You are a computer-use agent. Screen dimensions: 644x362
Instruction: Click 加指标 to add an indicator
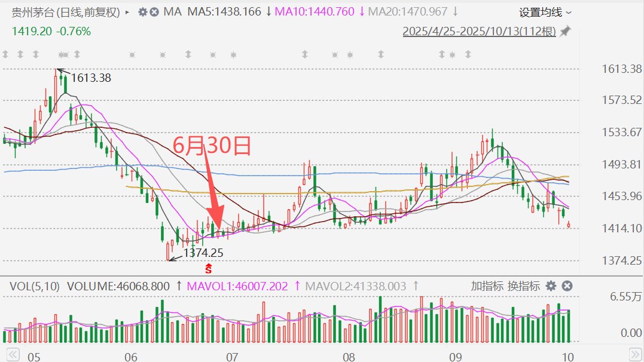coord(486,286)
